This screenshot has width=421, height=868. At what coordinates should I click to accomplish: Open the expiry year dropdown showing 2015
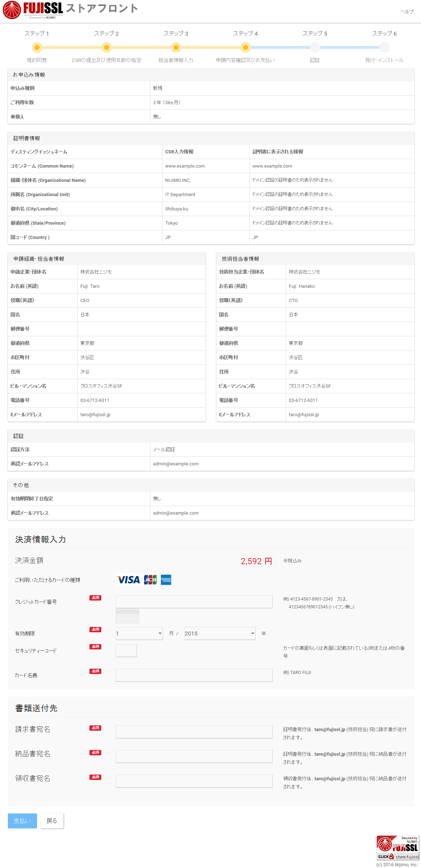pyautogui.click(x=220, y=633)
